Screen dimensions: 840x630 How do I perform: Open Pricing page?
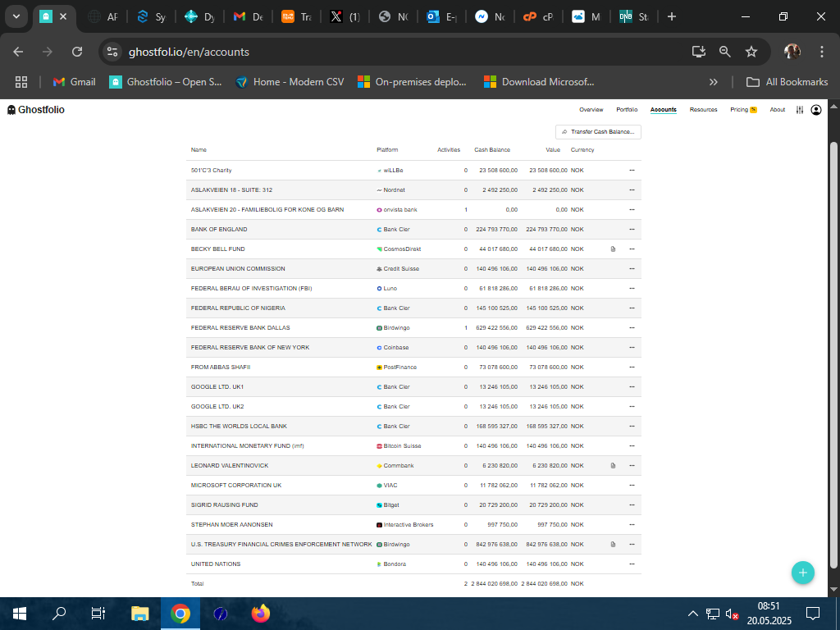pos(743,110)
